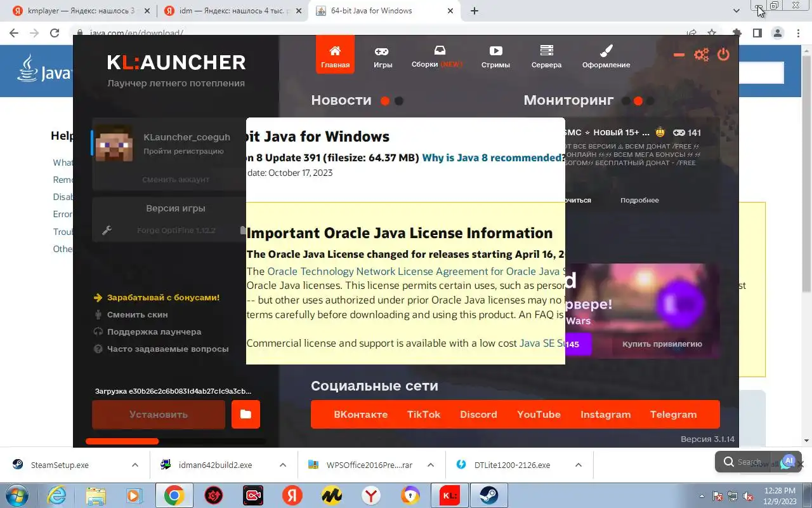Open the Сервера tab
The width and height of the screenshot is (812, 508).
tap(546, 56)
